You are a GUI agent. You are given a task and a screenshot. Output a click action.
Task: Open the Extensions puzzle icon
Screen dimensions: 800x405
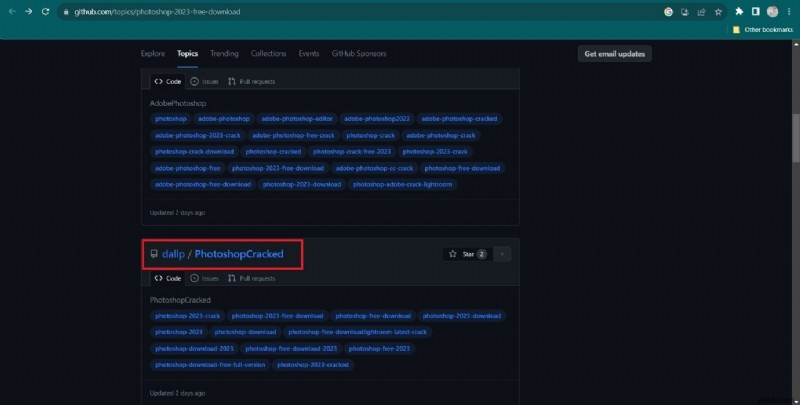click(739, 11)
